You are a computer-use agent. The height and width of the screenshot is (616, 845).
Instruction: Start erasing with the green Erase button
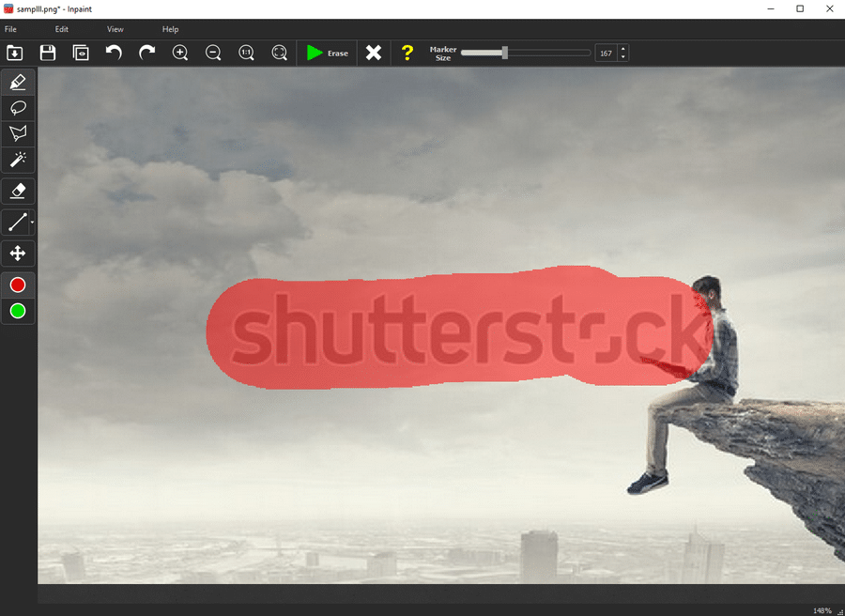coord(327,53)
